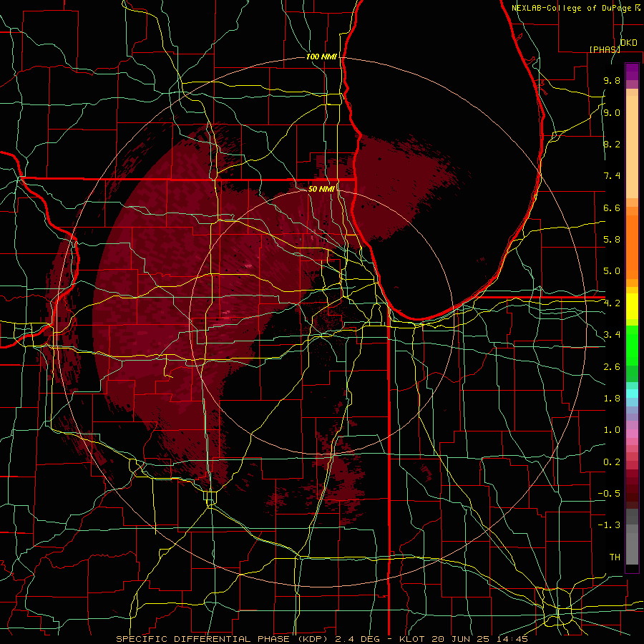644x644 pixels.
Task: Click the 9.0 scale value
Action: (612, 112)
